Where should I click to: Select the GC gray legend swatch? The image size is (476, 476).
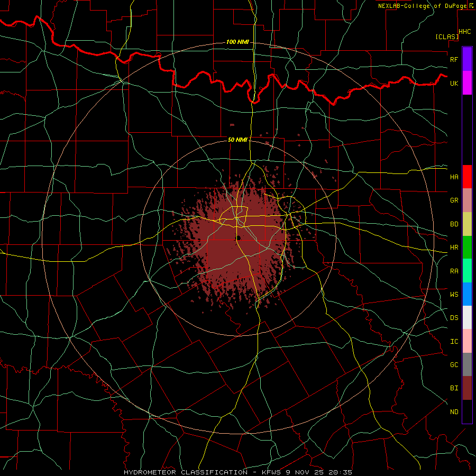point(467,364)
